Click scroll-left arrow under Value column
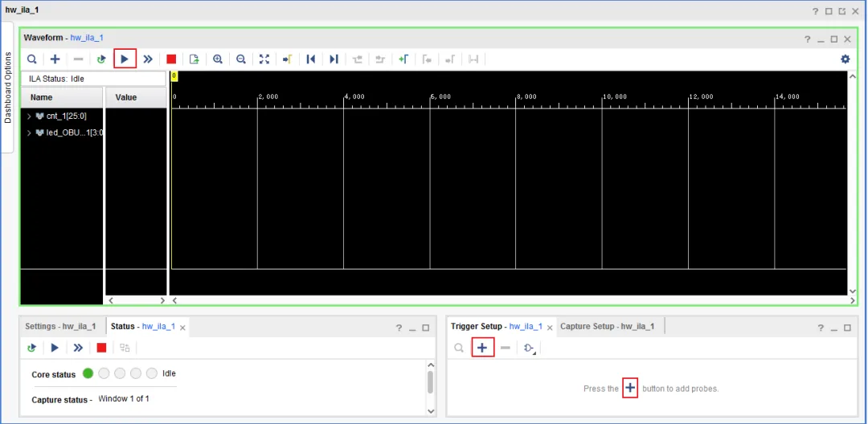The width and height of the screenshot is (868, 424). (109, 300)
